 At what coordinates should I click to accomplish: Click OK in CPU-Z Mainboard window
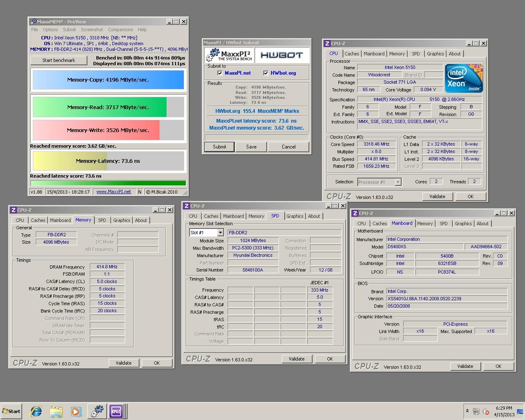coord(498,366)
